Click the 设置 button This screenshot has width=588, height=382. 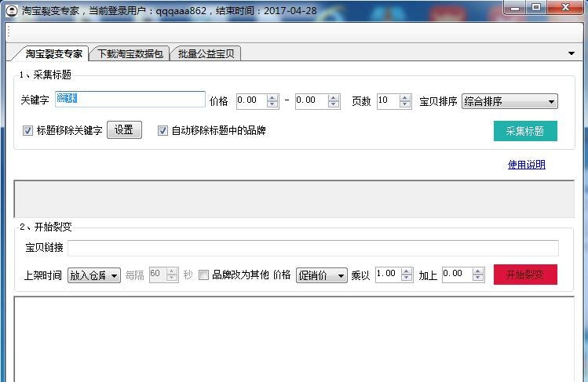(124, 130)
